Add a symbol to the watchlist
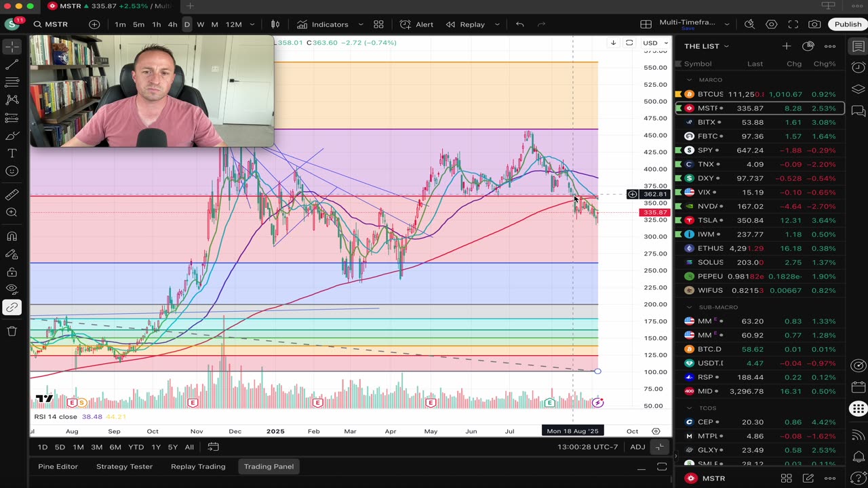 786,46
